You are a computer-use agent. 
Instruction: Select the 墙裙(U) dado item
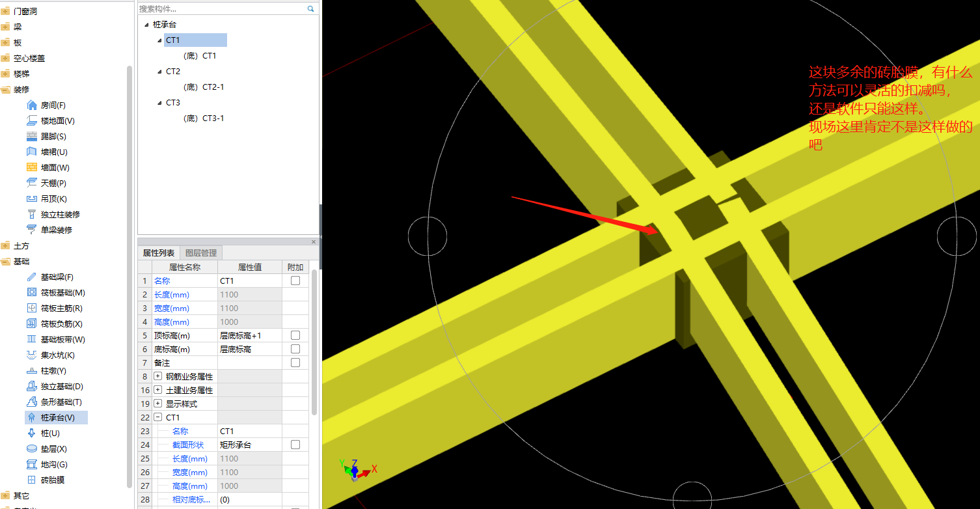[46, 152]
